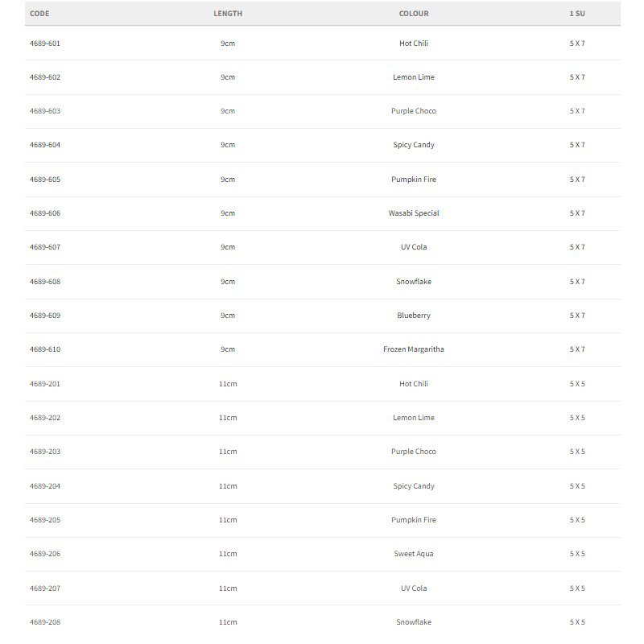Click the 9cm Lemon Lime colour cell
This screenshot has height=644, width=644.
click(414, 77)
